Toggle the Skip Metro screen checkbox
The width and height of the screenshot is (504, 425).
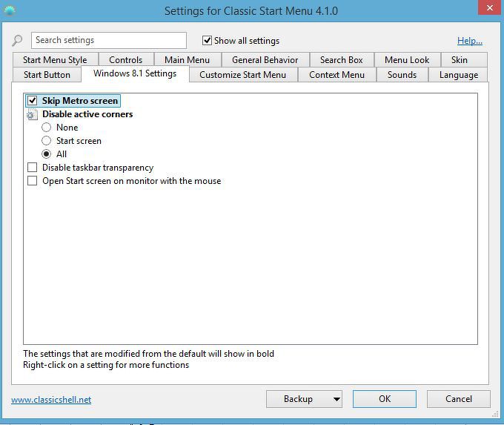tap(32, 101)
